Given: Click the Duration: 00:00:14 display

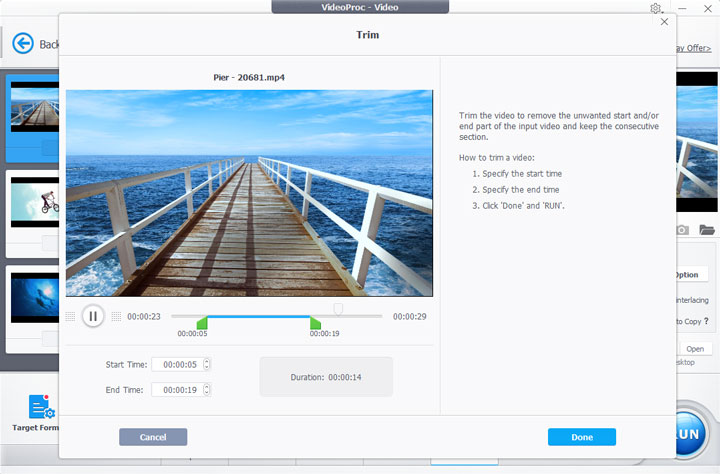Looking at the screenshot, I should tap(326, 377).
